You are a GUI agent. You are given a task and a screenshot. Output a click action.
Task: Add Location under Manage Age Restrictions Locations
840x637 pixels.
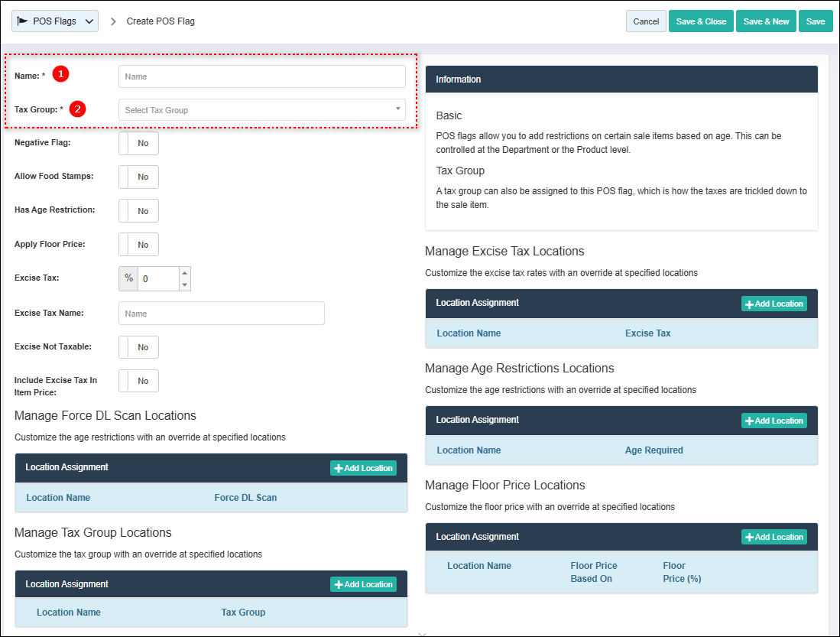point(774,421)
